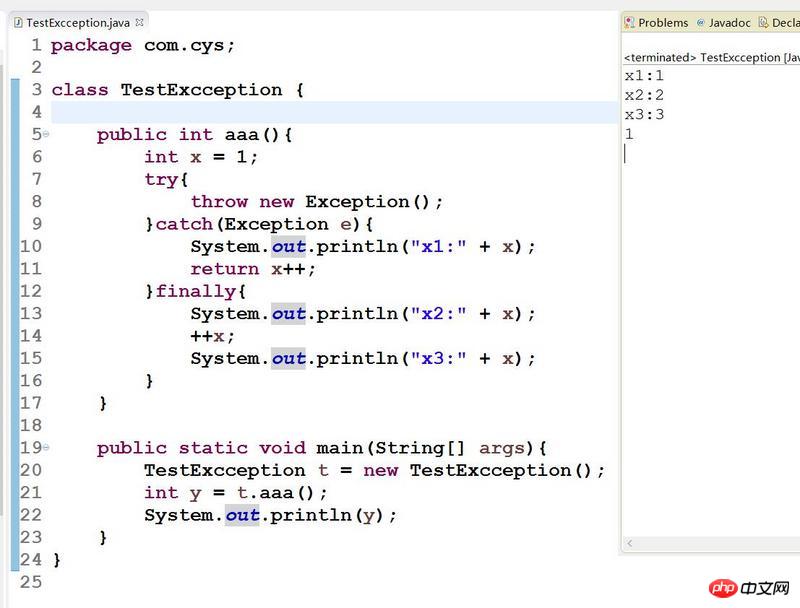Image resolution: width=800 pixels, height=608 pixels.
Task: Click the terminated TestExcception console label
Action: [711, 58]
